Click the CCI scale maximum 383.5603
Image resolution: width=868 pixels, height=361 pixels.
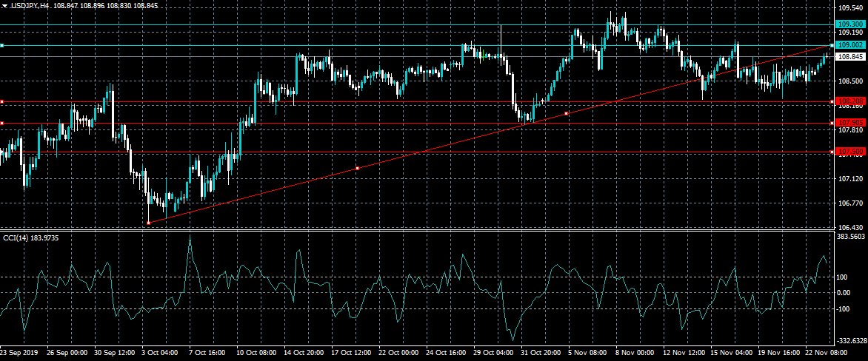pos(851,236)
